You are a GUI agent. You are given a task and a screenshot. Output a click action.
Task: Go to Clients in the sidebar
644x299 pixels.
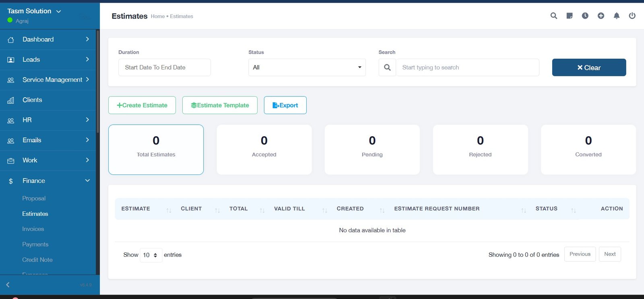tap(32, 100)
